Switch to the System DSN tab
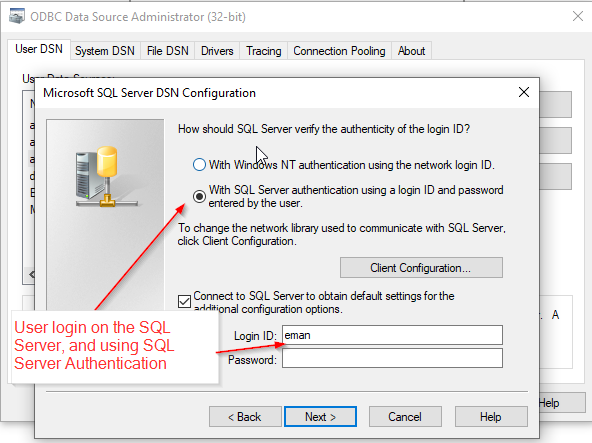Screen dimensions: 592x443 (105, 51)
